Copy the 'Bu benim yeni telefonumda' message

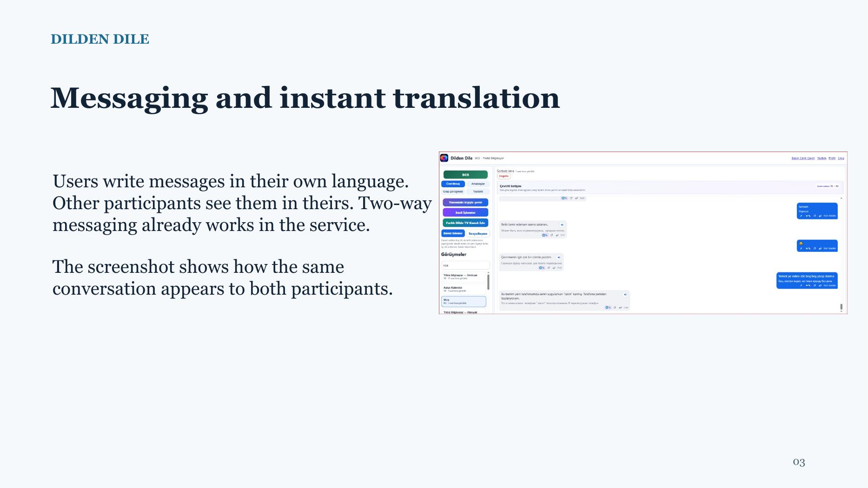[615, 307]
